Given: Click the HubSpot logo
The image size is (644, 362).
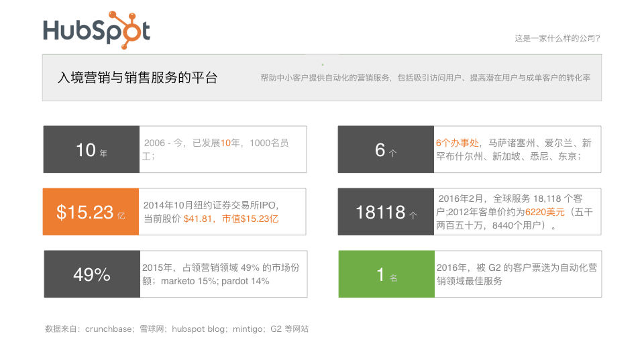Looking at the screenshot, I should point(97,30).
